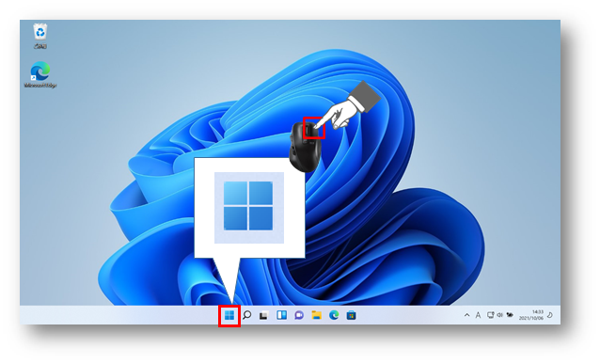Launch Microsoft Edge from the taskbar
600x364 pixels.
[x=334, y=315]
